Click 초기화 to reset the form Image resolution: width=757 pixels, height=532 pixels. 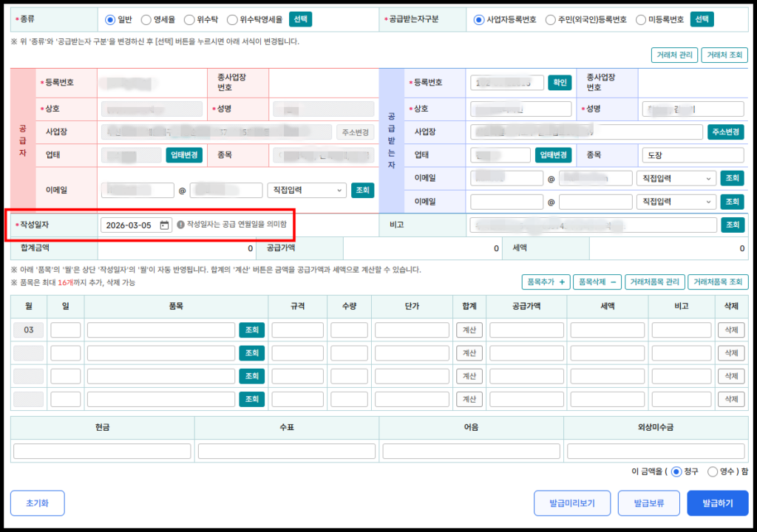coord(37,503)
